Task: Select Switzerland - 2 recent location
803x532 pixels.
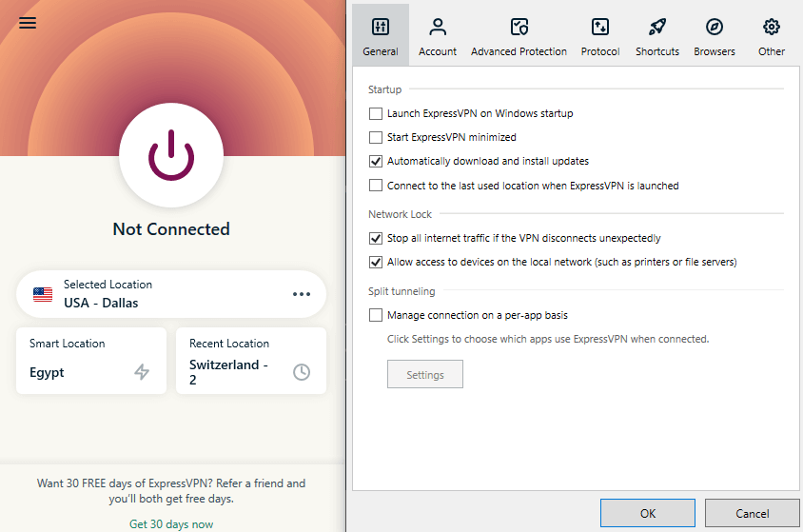Action: pyautogui.click(x=251, y=361)
